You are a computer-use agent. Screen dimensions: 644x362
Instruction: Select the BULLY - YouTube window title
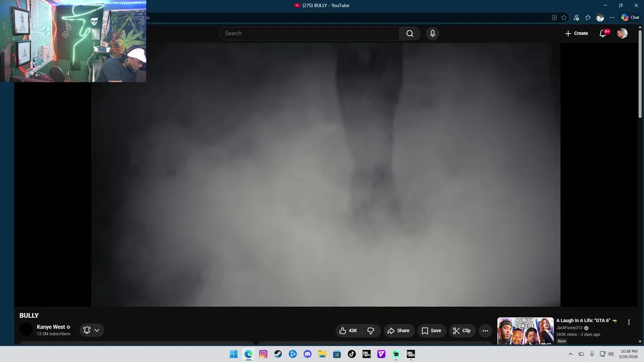point(326,6)
